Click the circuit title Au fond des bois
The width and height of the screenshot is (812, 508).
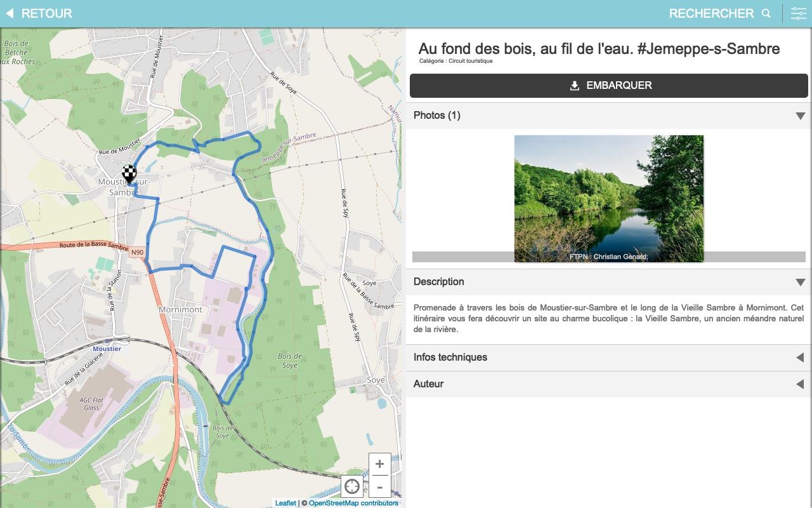pos(599,49)
